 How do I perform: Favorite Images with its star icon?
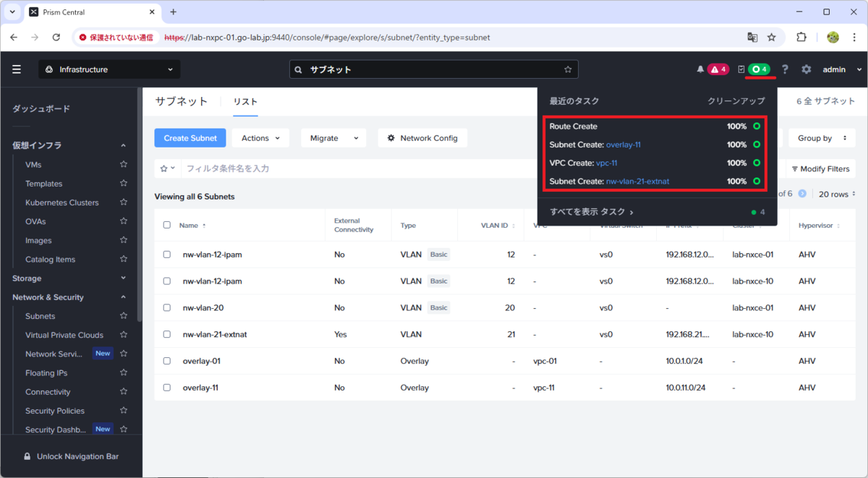click(124, 240)
